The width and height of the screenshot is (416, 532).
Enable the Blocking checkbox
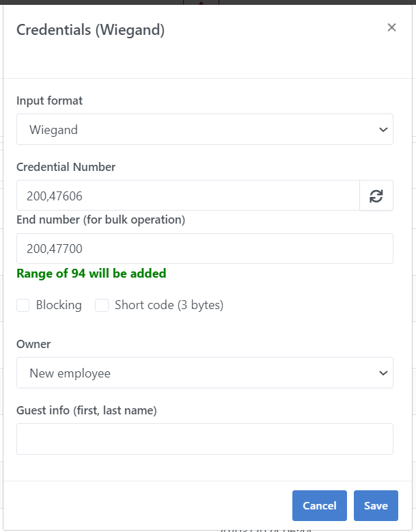point(23,306)
